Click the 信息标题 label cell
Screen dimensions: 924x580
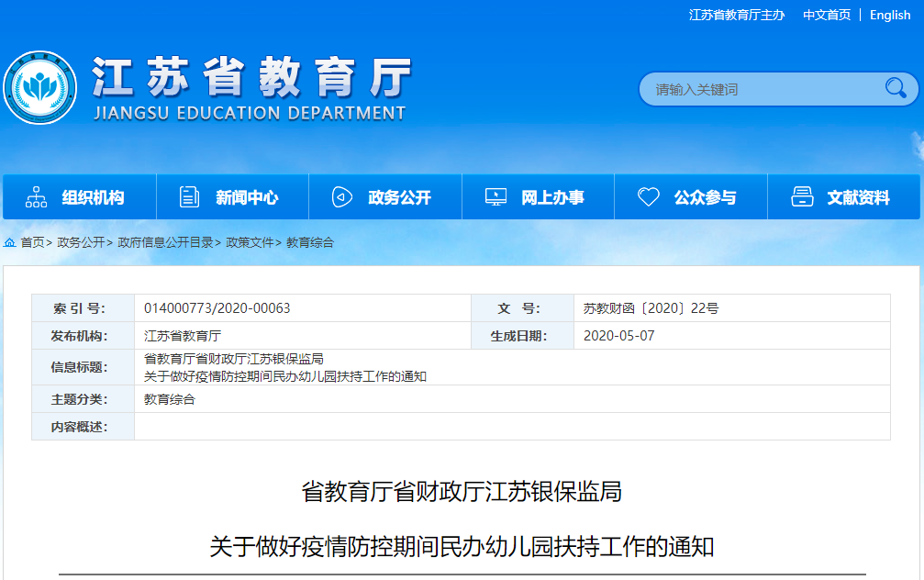coord(83,367)
